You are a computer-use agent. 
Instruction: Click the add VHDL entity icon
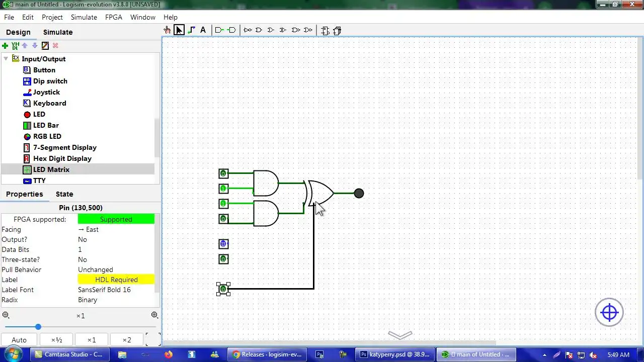click(x=15, y=46)
